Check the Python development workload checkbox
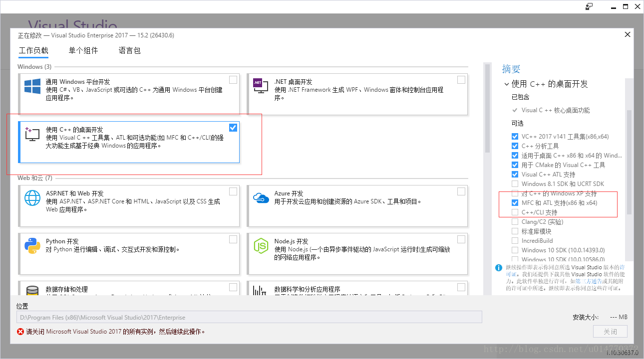 233,239
